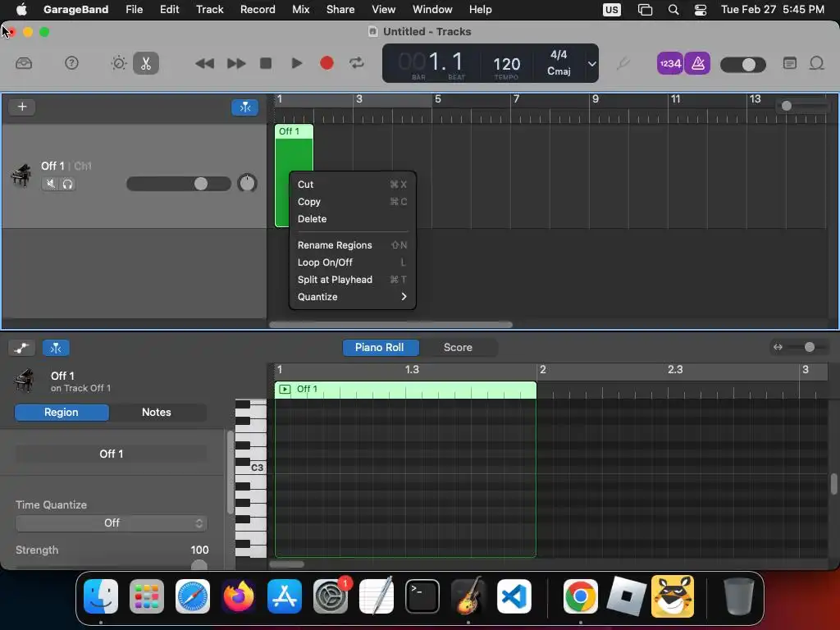Image resolution: width=840 pixels, height=630 pixels.
Task: Switch to the Piano Roll tab
Action: 380,347
